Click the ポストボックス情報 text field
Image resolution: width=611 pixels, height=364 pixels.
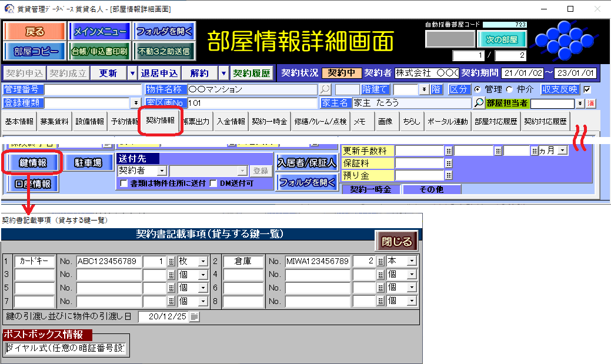[65, 348]
